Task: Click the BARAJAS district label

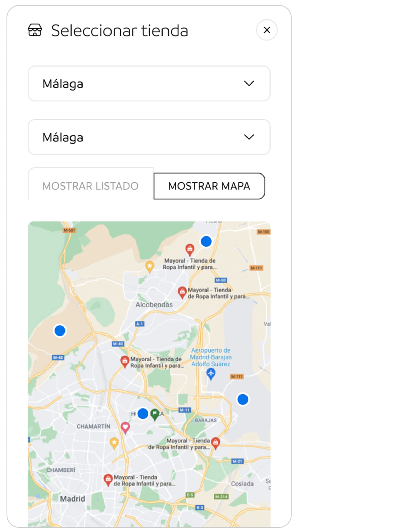Action: click(206, 420)
